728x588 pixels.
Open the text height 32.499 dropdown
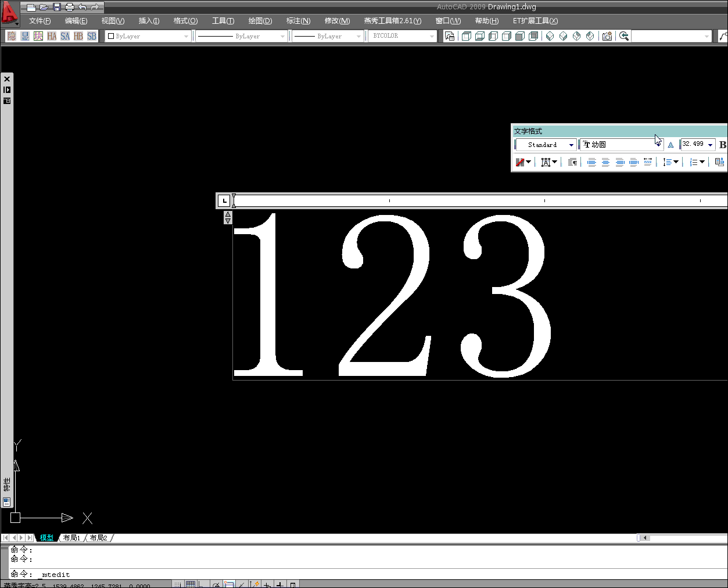click(x=709, y=144)
